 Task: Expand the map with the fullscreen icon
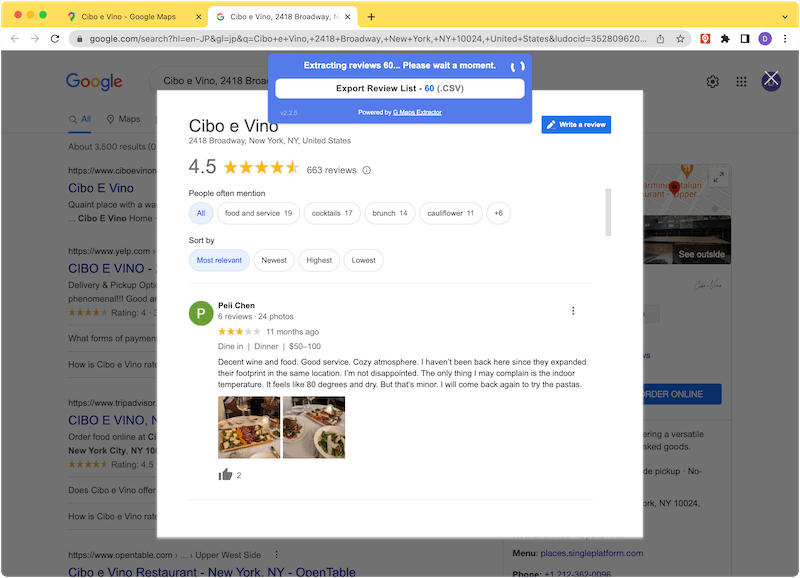click(x=718, y=177)
